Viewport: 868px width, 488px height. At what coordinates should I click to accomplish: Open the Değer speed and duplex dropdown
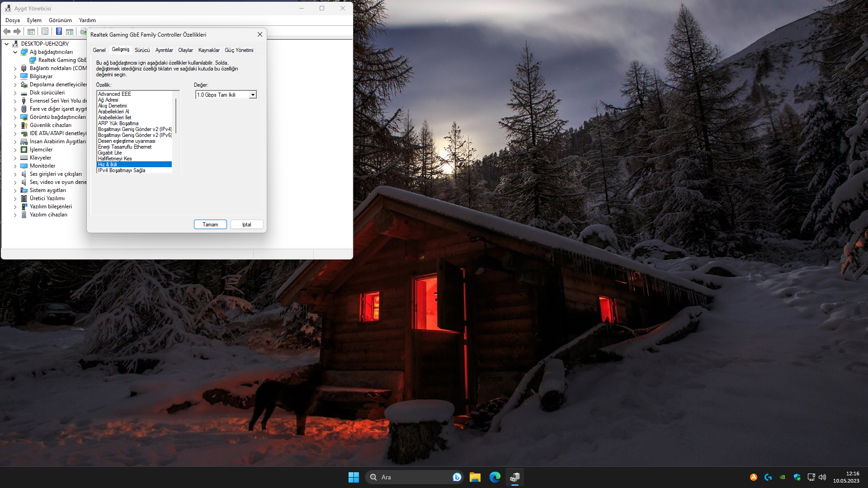pyautogui.click(x=253, y=95)
